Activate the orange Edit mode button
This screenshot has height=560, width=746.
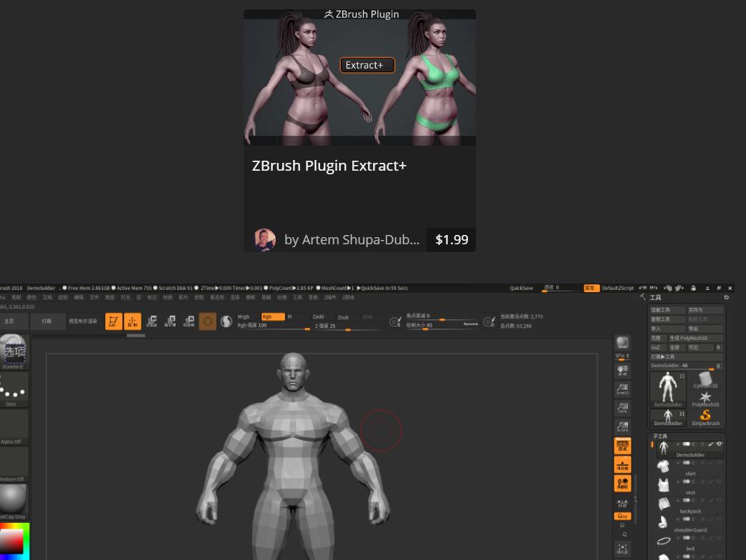113,321
